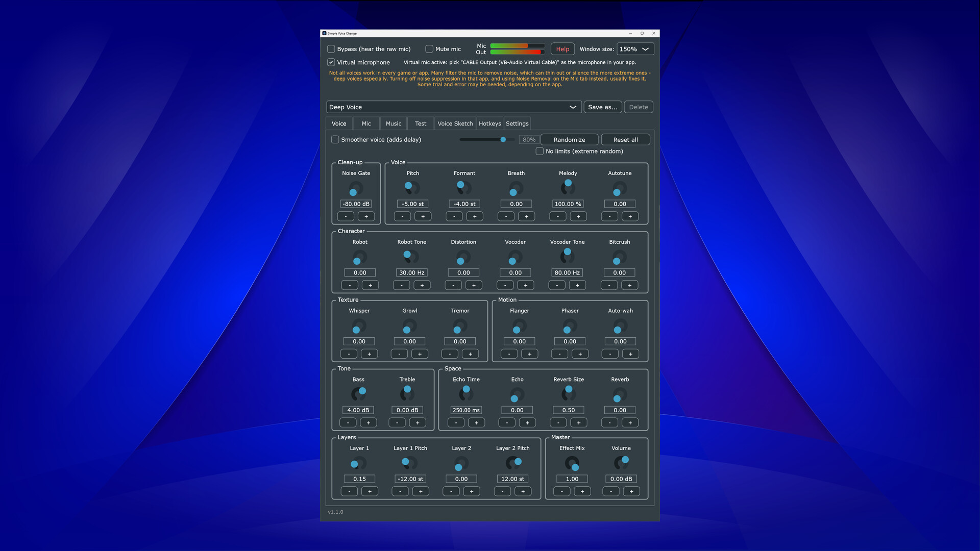Click the Effect Mix knob
The height and width of the screenshot is (551, 980).
pos(572,463)
